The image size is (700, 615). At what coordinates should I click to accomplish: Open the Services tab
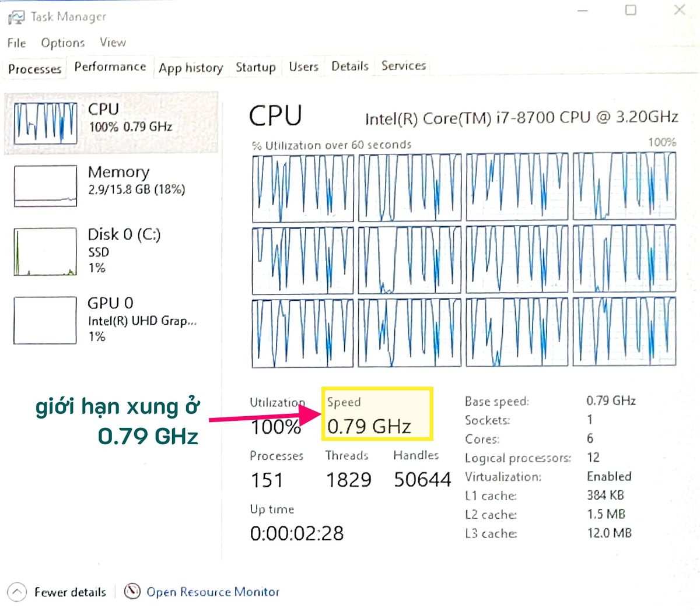404,66
